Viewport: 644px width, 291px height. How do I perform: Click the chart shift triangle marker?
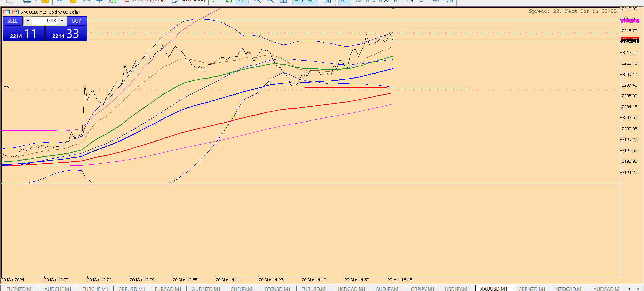point(393,9)
